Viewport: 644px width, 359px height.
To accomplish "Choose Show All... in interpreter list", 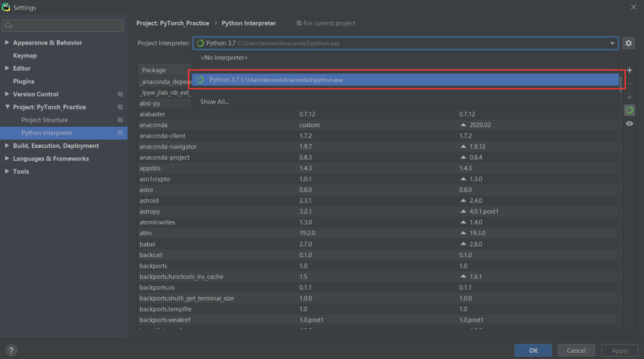I will (x=214, y=102).
